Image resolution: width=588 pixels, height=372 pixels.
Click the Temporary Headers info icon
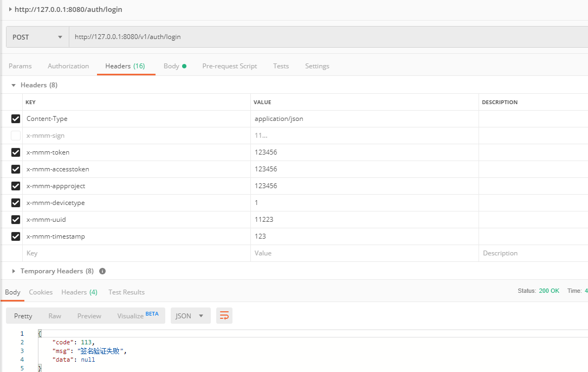(x=102, y=271)
